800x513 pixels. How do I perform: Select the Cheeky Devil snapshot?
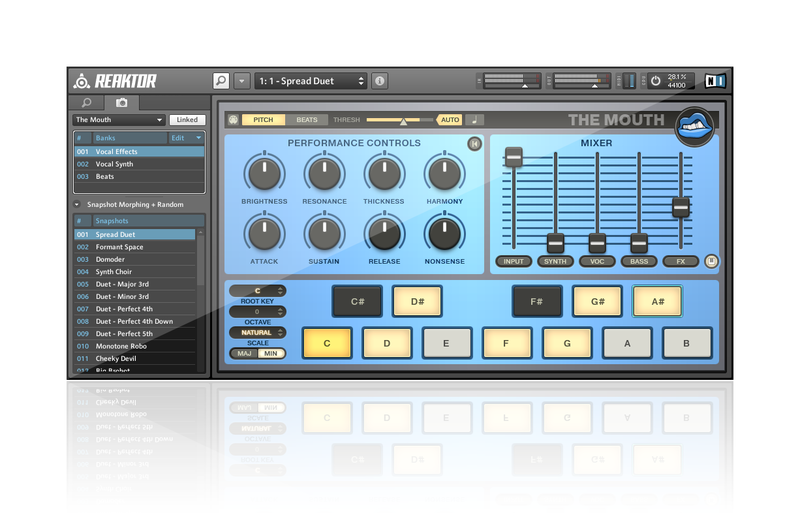point(135,358)
